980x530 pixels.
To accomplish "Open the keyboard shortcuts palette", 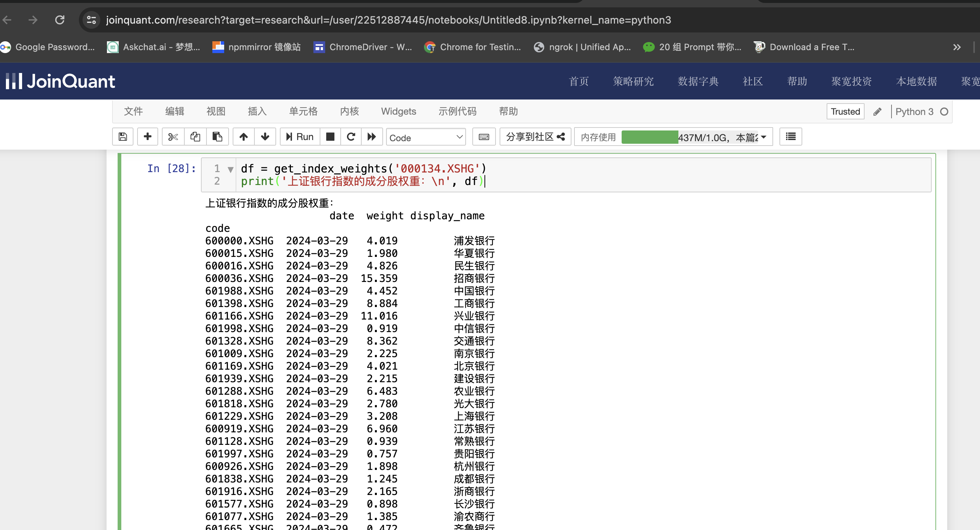I will [483, 136].
